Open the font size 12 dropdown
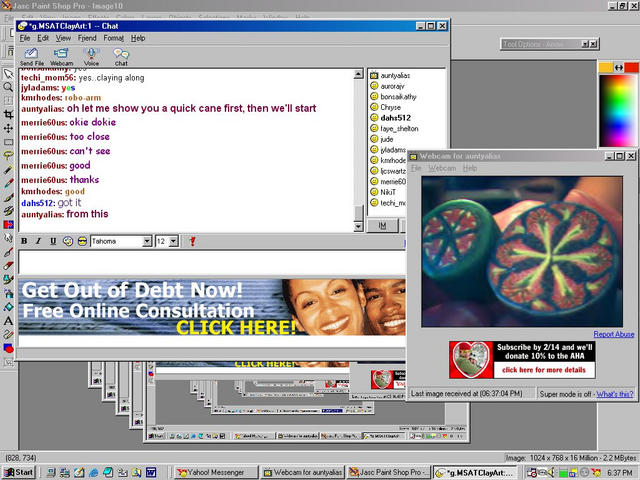This screenshot has height=480, width=640. 173,241
